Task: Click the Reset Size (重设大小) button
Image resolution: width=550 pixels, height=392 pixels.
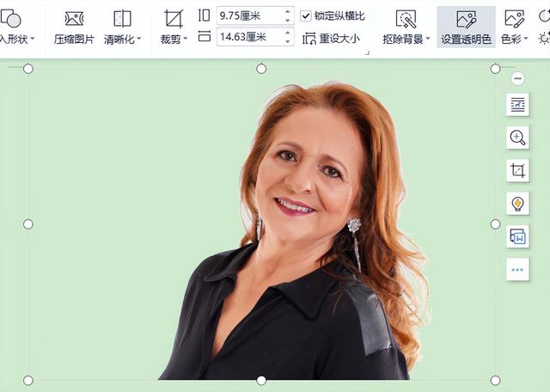Action: tap(332, 39)
